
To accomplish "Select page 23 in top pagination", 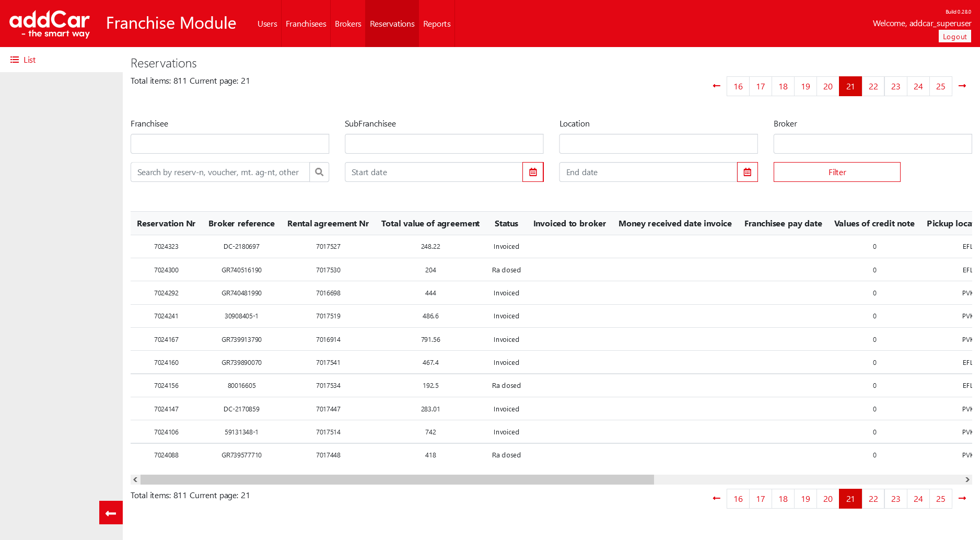I will [x=896, y=86].
